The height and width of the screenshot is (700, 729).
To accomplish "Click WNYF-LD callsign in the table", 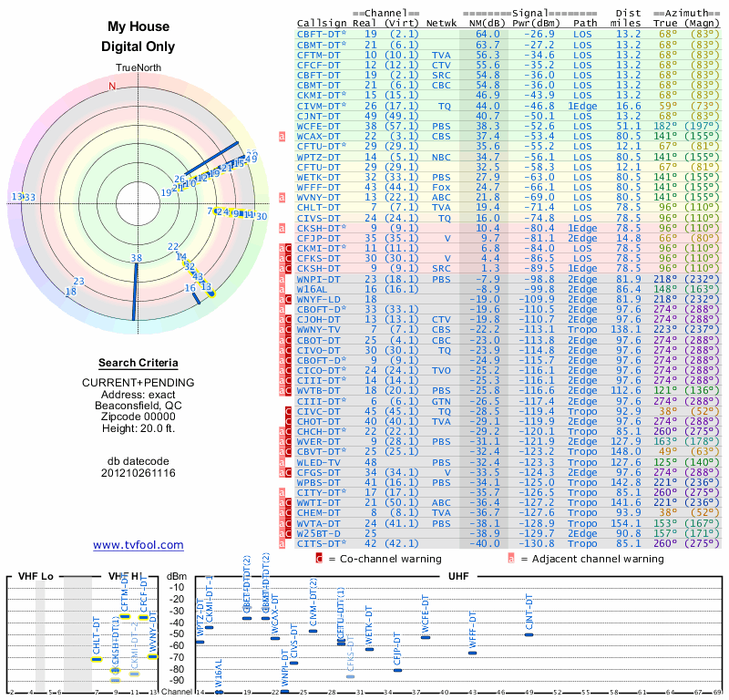I will point(318,300).
